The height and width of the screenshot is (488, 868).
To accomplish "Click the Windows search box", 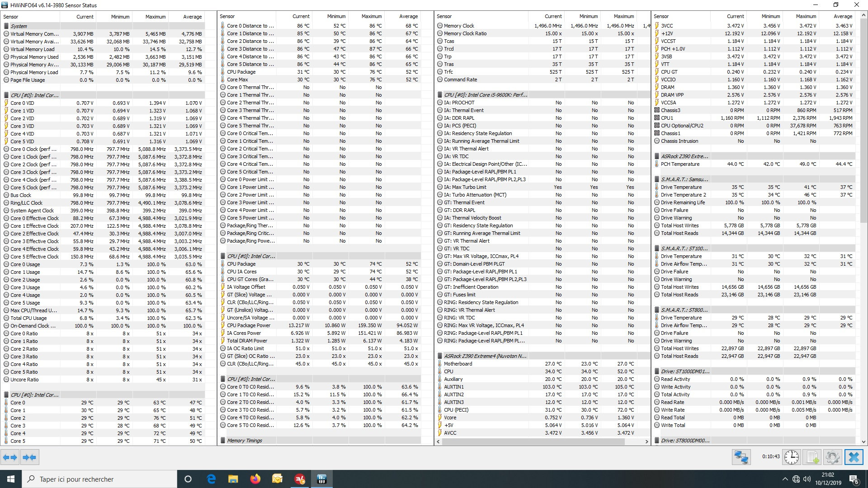I will coord(99,479).
